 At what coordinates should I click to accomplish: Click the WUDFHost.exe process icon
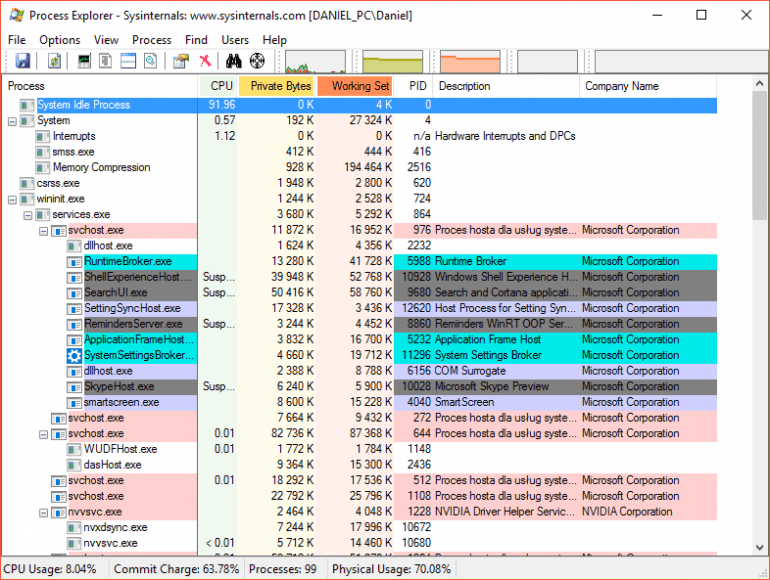point(74,449)
